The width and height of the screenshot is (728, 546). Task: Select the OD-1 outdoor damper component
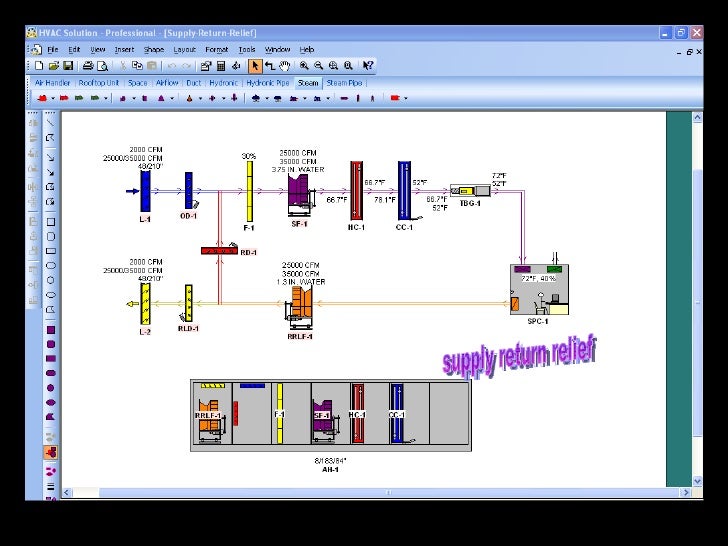[189, 191]
